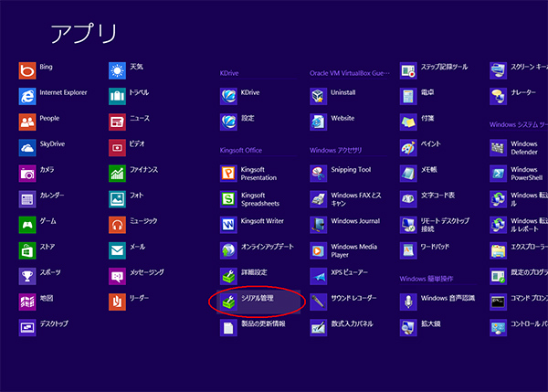Screen dimensions: 548x392
Task: Open the スポーツ trophy icon
Action: [x=27, y=276]
